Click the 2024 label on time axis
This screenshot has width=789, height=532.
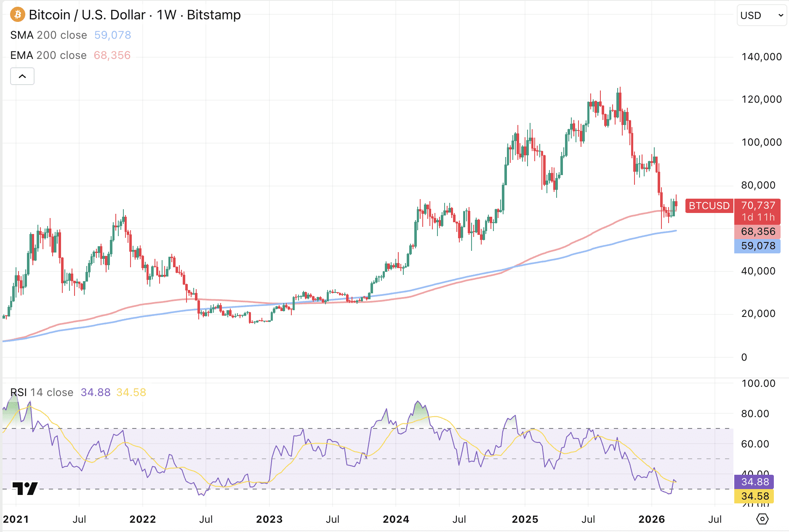pyautogui.click(x=396, y=519)
